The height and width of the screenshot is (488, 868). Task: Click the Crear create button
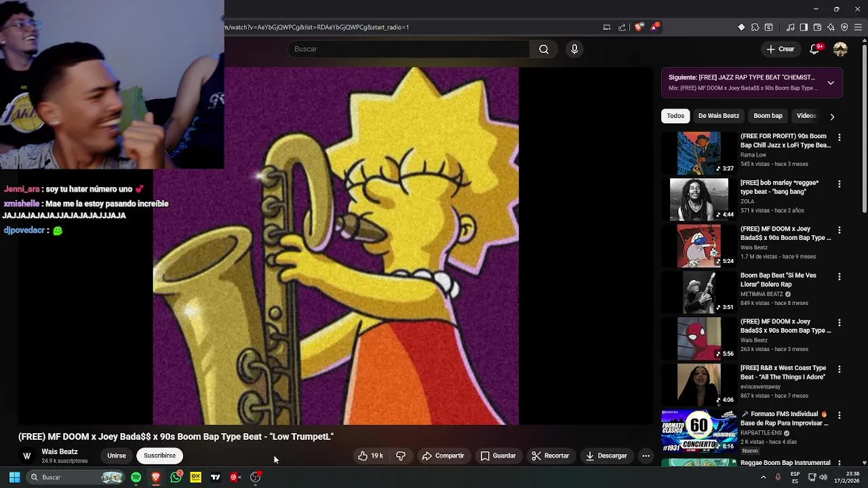pyautogui.click(x=781, y=49)
